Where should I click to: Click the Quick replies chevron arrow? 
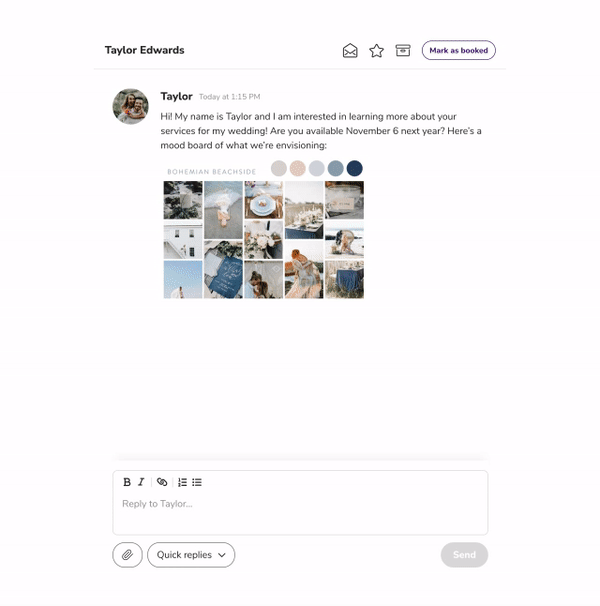coord(222,555)
